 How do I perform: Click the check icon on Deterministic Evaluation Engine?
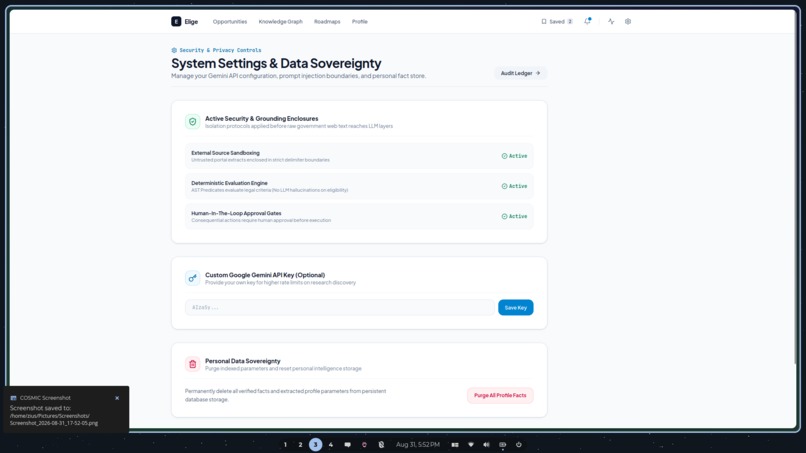pos(504,186)
